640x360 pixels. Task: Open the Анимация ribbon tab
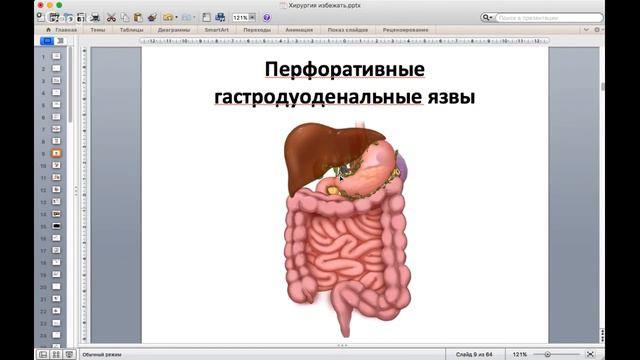[299, 30]
